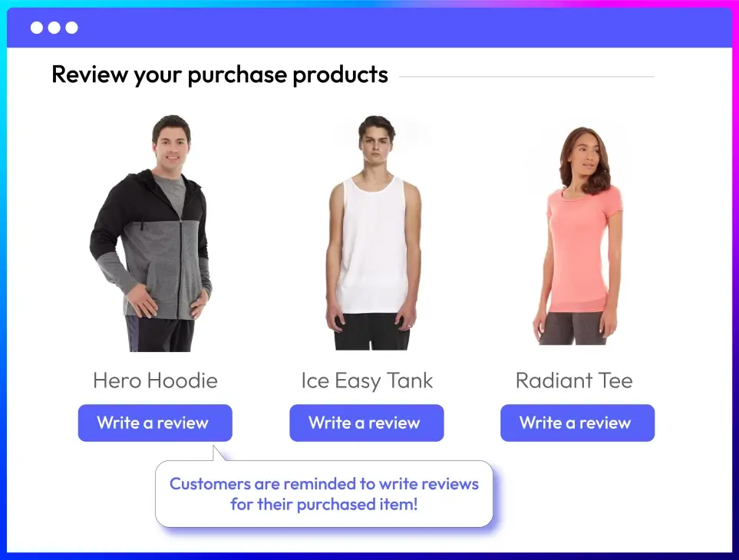
Task: Click Write a review under Ice Easy Tank
Action: click(367, 423)
